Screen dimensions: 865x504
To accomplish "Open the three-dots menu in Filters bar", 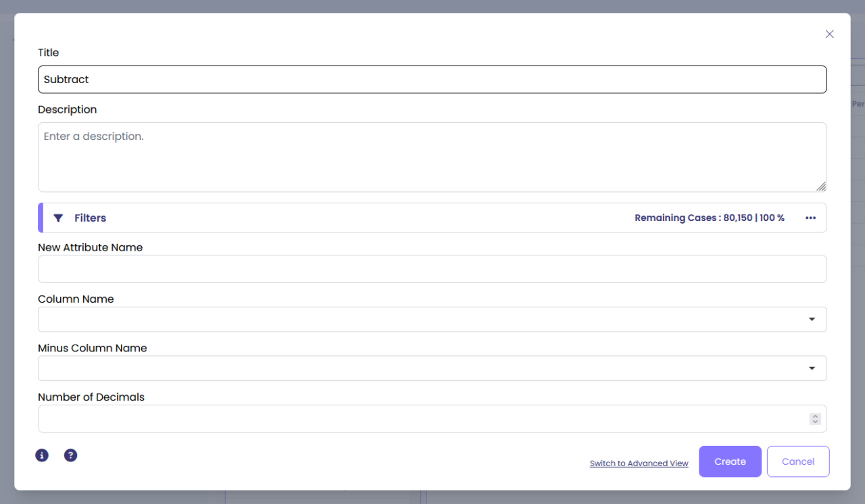I will click(810, 218).
